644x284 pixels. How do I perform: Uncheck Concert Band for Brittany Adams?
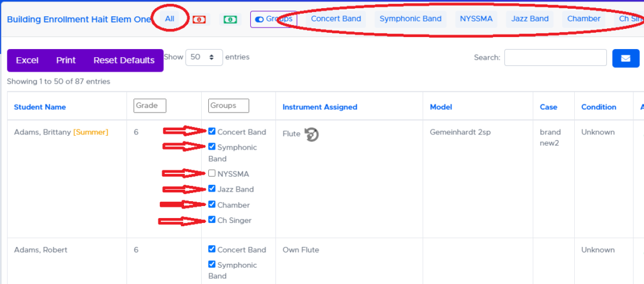(212, 132)
